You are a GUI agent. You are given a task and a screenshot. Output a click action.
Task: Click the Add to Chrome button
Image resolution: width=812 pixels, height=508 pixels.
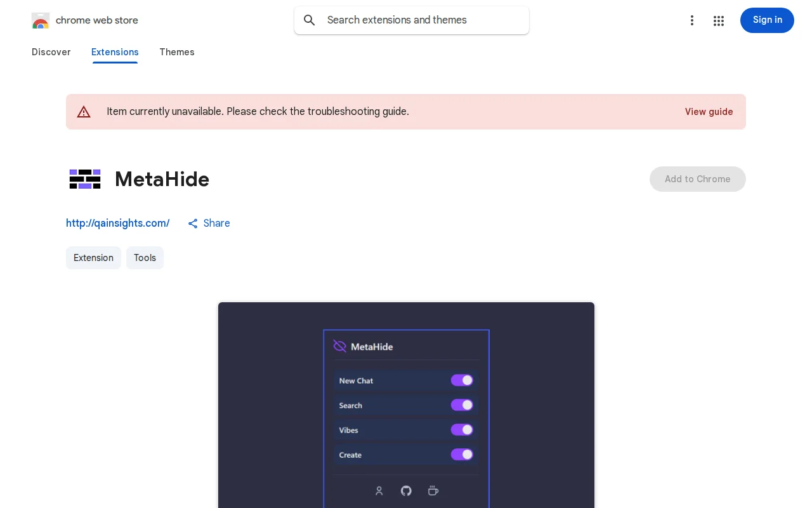[x=698, y=179]
